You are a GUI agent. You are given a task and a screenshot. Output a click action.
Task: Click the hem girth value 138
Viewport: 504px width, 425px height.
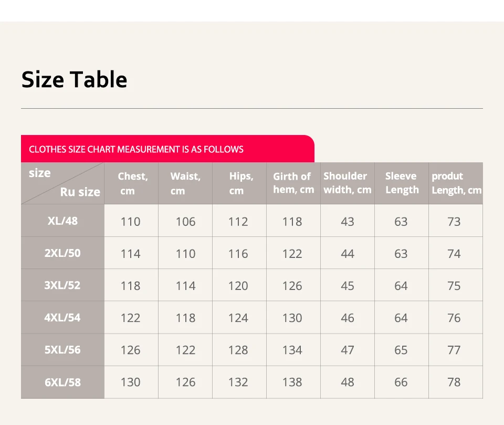point(292,382)
